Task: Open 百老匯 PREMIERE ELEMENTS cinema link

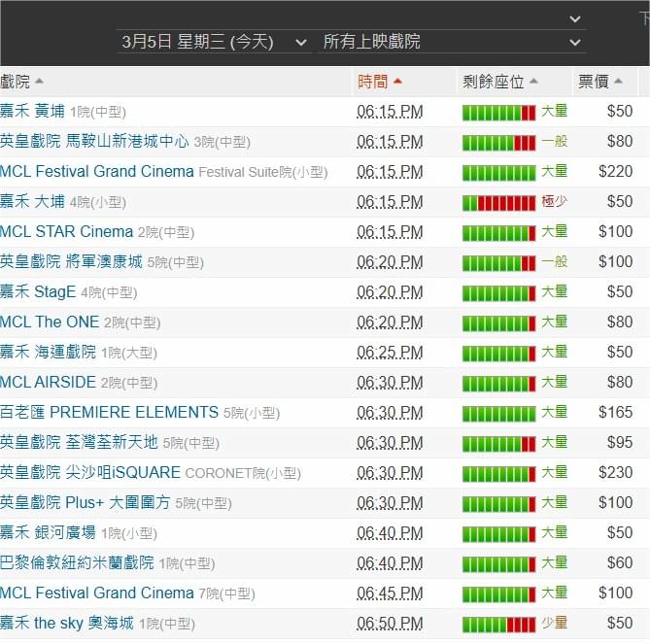Action: pos(109,412)
